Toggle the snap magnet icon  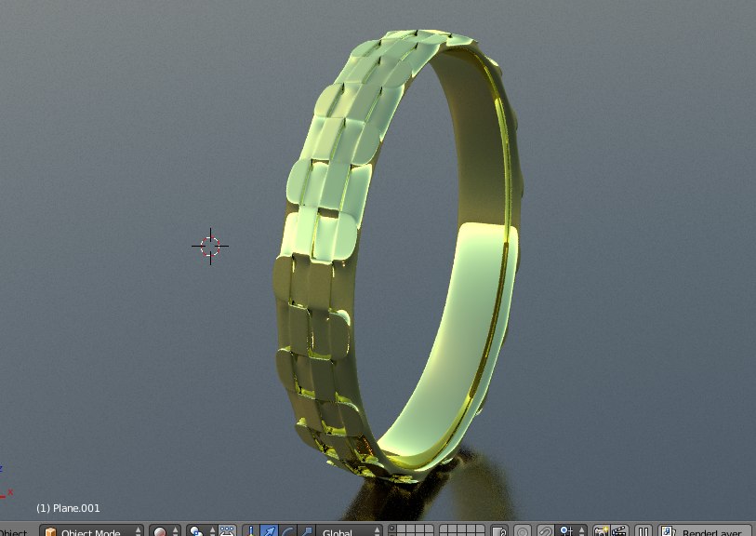[x=546, y=532]
